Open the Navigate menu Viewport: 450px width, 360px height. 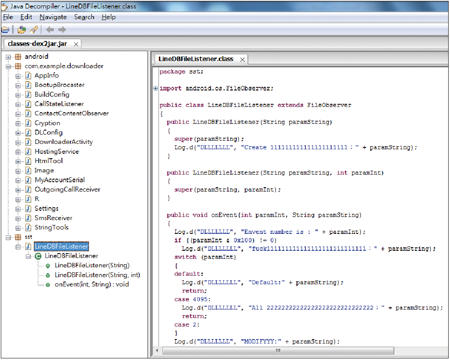[53, 17]
